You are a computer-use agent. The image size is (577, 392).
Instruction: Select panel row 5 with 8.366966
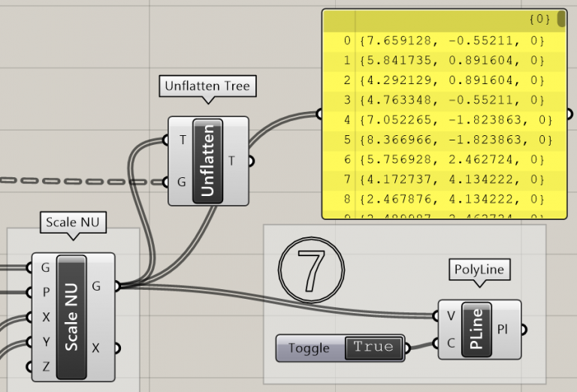pos(444,140)
